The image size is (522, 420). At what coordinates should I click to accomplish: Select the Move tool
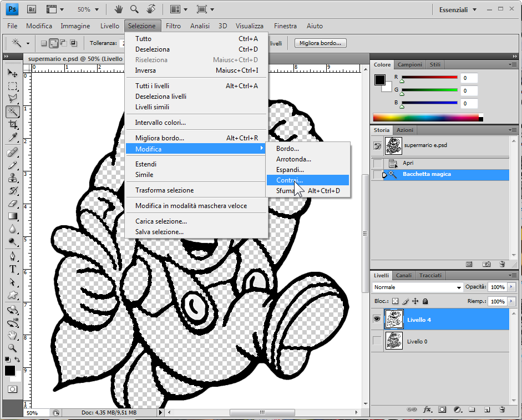pyautogui.click(x=12, y=73)
